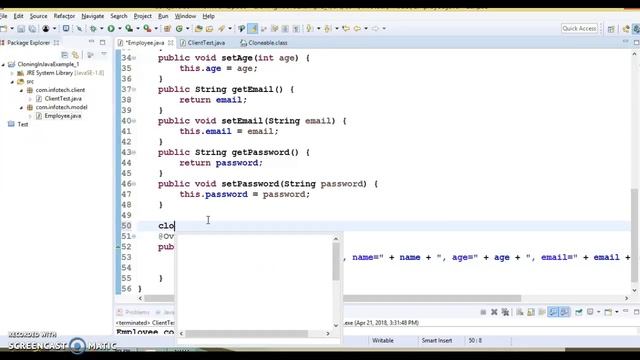Toggle Scroll Lock in Console toolbar
The image size is (640, 360).
531,312
